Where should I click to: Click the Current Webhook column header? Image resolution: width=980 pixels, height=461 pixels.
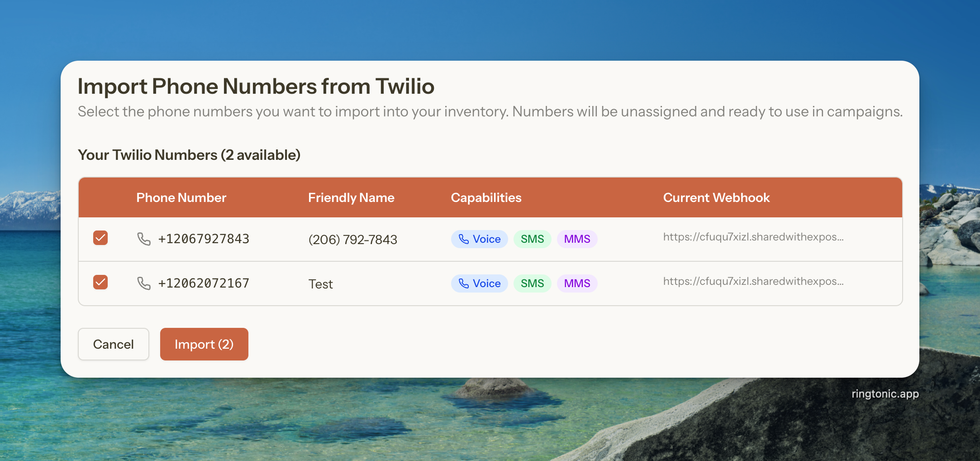[716, 197]
